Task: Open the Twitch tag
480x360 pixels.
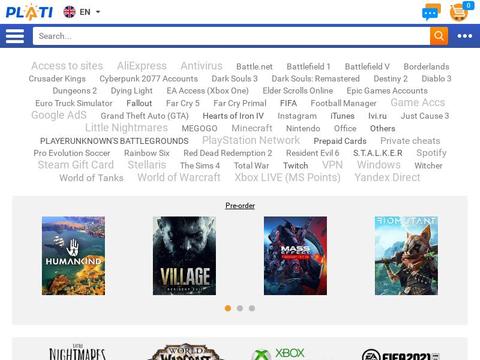Action: (295, 166)
